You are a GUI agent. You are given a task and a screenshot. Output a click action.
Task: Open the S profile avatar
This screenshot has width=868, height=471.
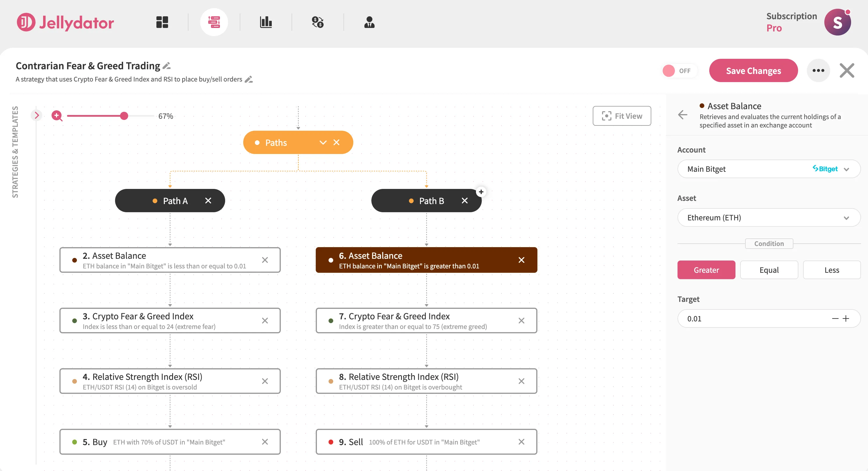tap(837, 22)
